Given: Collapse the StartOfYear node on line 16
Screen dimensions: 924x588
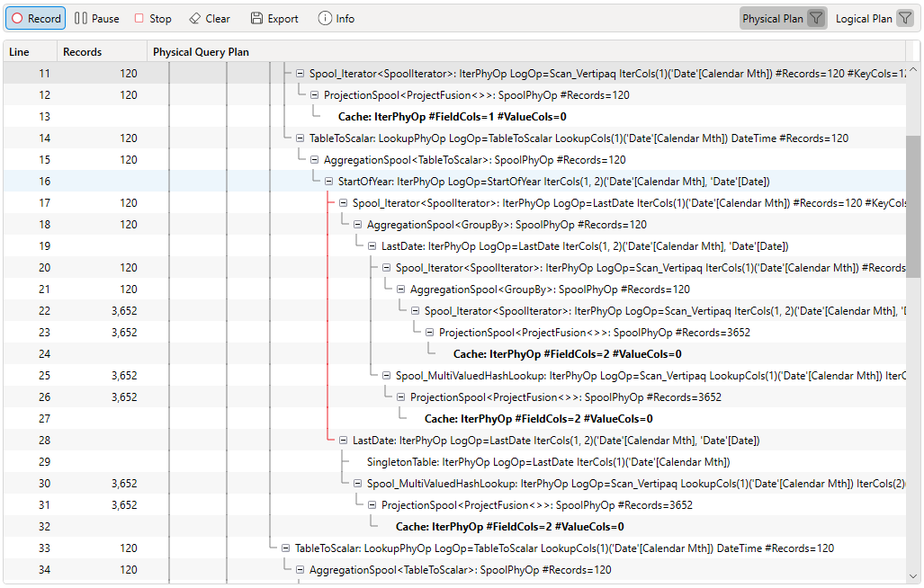Looking at the screenshot, I should pos(329,182).
